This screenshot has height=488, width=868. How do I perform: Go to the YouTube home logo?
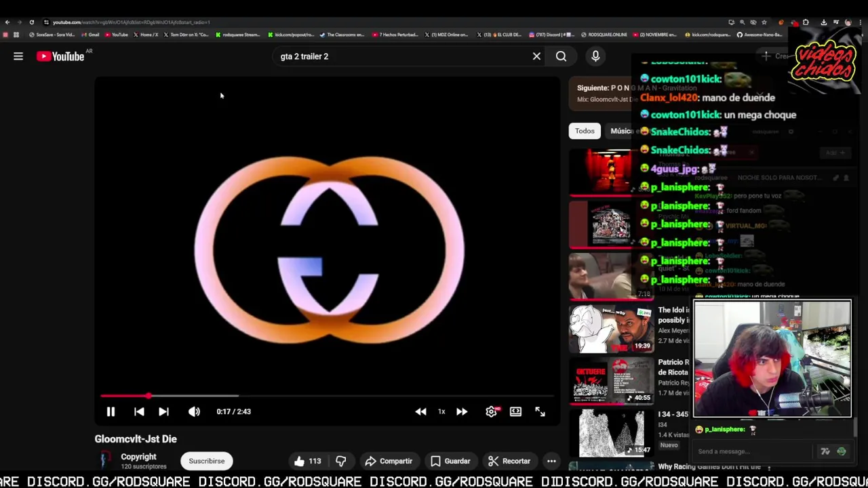(x=61, y=56)
